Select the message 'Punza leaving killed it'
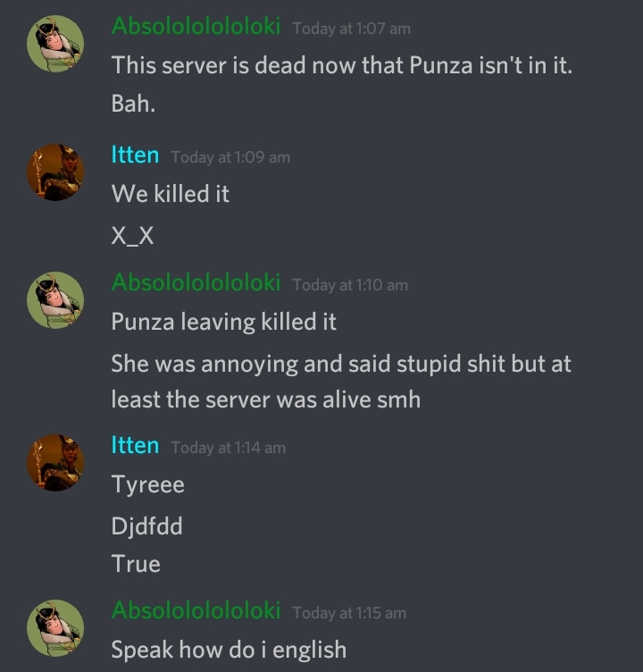The width and height of the screenshot is (643, 672). tap(223, 322)
